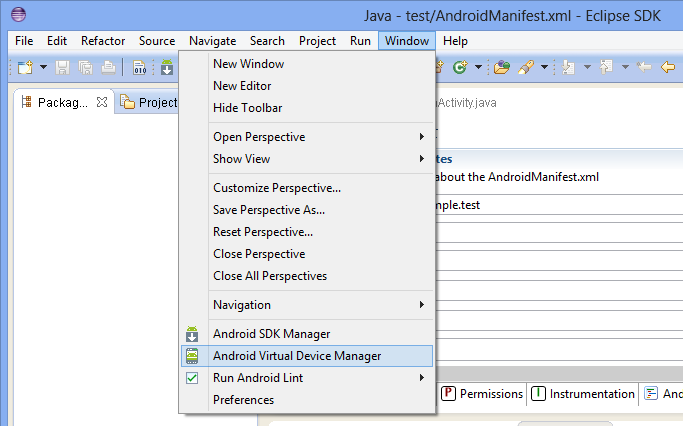Expand the Navigation submenu
The width and height of the screenshot is (683, 426).
[x=307, y=304]
